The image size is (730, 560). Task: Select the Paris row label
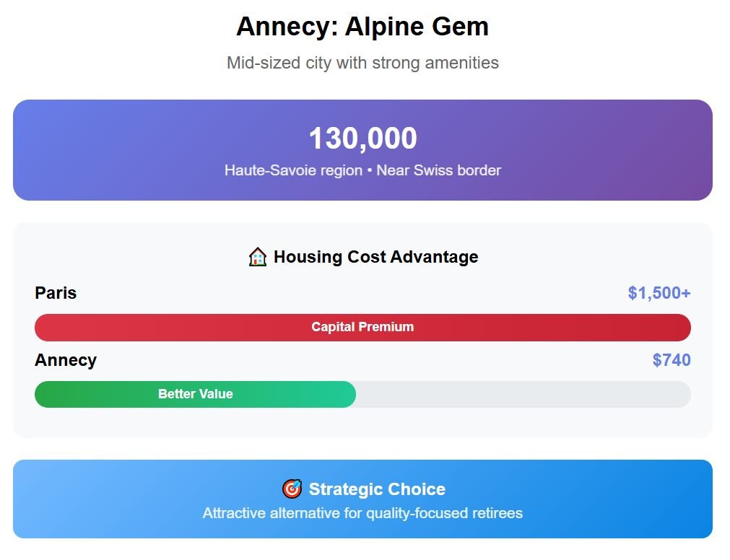coord(56,293)
